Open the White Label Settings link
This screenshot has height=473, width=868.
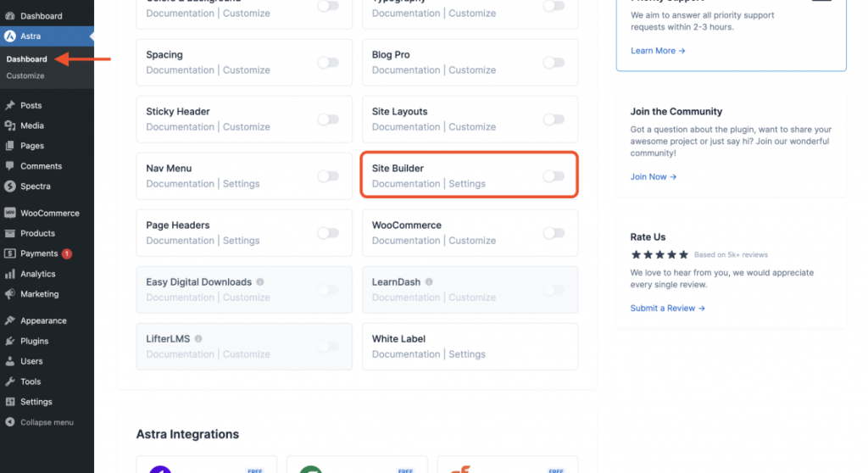(467, 354)
